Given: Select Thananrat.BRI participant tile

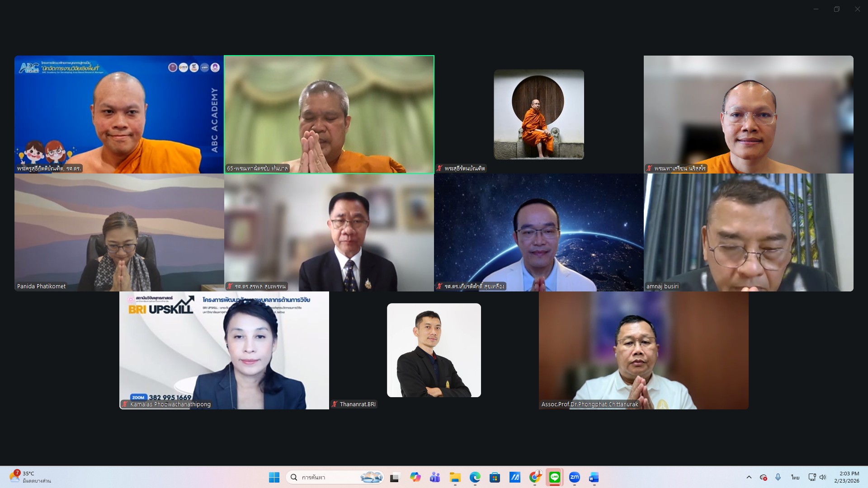Looking at the screenshot, I should pos(434,350).
